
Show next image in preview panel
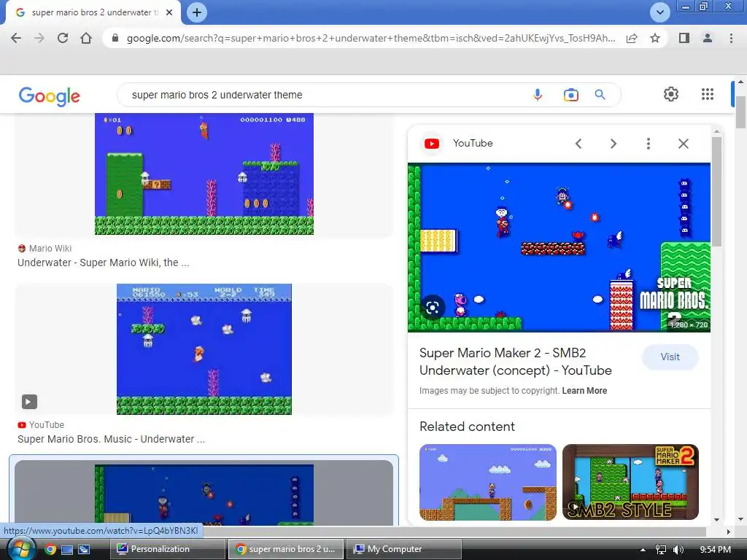[x=614, y=144]
